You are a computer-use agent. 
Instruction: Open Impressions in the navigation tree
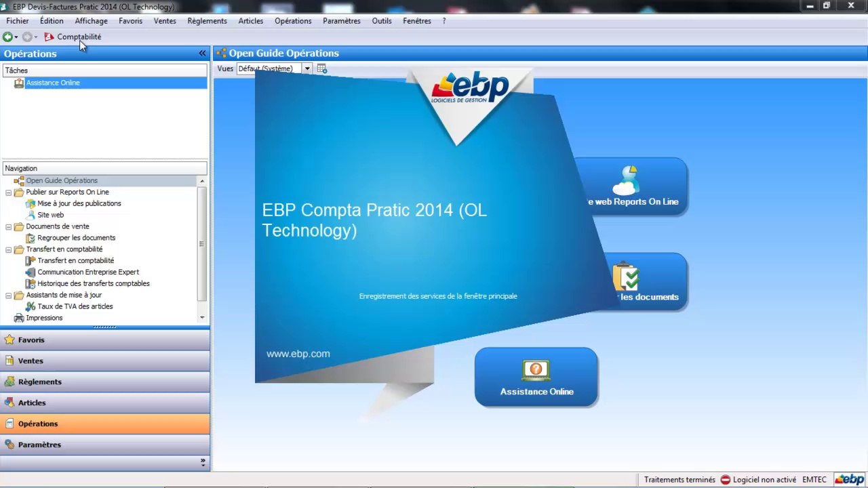(x=44, y=318)
